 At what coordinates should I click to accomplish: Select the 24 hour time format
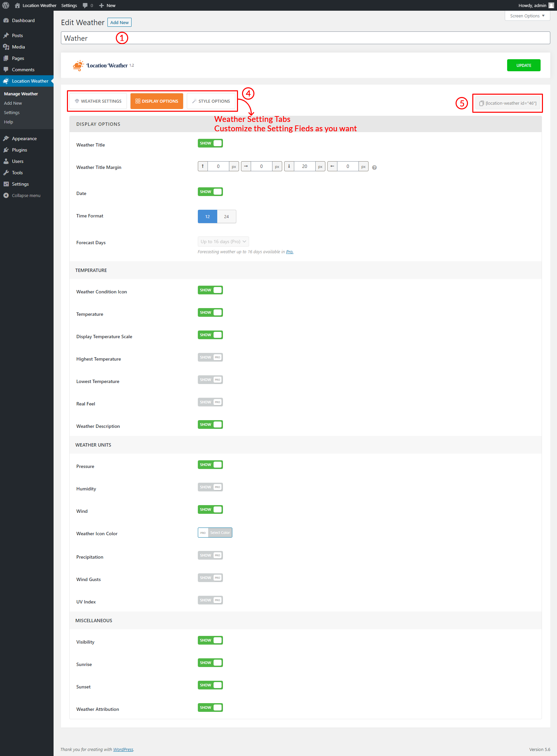pos(226,217)
